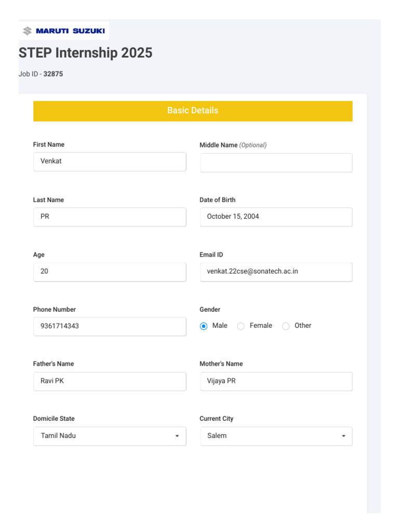Click the First Name field
Image resolution: width=399 pixels, height=532 pixels.
pyautogui.click(x=110, y=162)
